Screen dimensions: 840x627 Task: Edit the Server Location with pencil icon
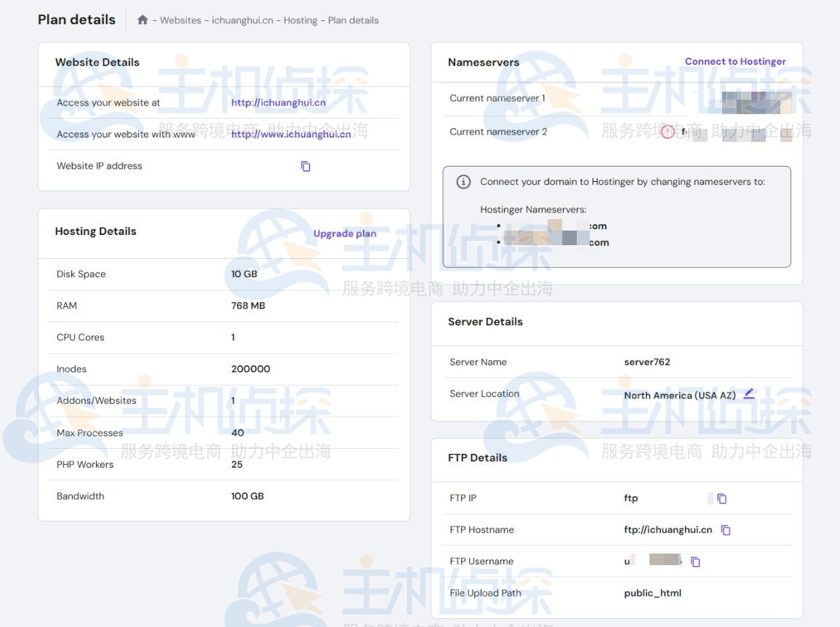(x=749, y=394)
